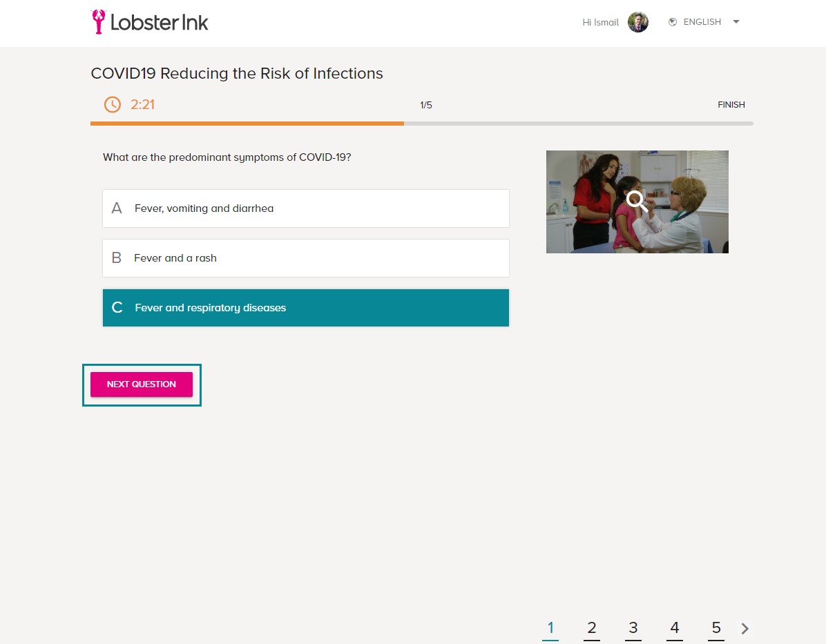Viewport: 826px width, 644px height.
Task: Jump to question 3 in pagination
Action: pyautogui.click(x=633, y=628)
